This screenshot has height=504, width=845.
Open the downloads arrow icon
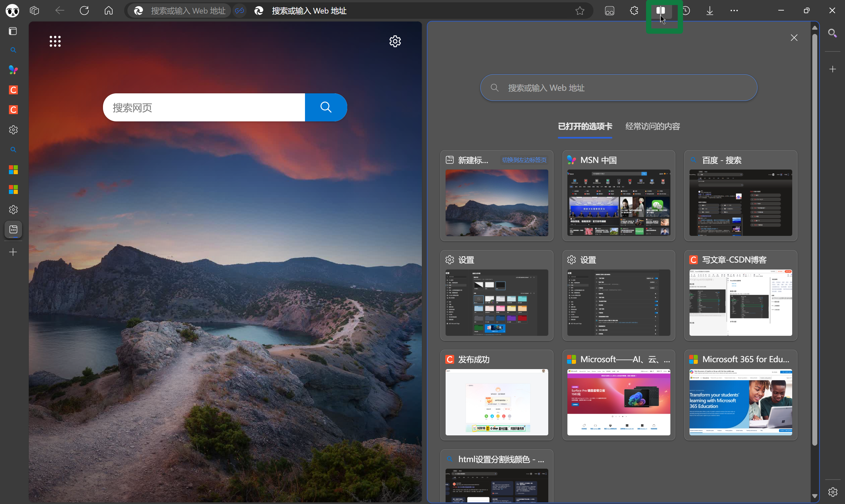[x=710, y=11]
